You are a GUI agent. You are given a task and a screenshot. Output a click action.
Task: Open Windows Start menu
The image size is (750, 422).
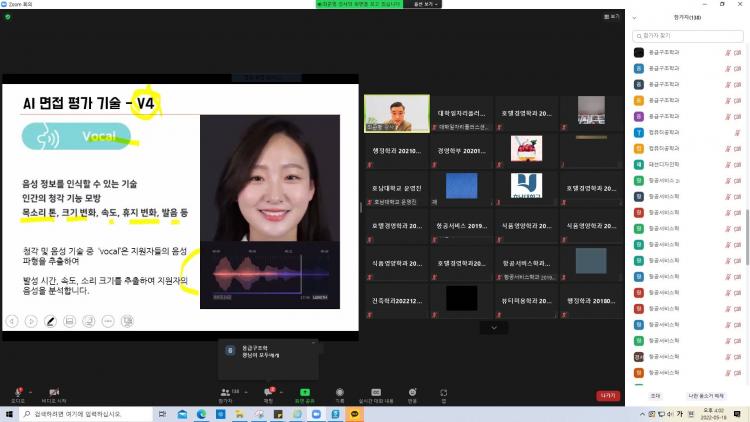coord(8,413)
